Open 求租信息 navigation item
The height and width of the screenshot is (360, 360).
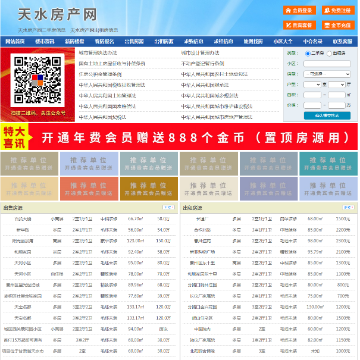pos(223,42)
